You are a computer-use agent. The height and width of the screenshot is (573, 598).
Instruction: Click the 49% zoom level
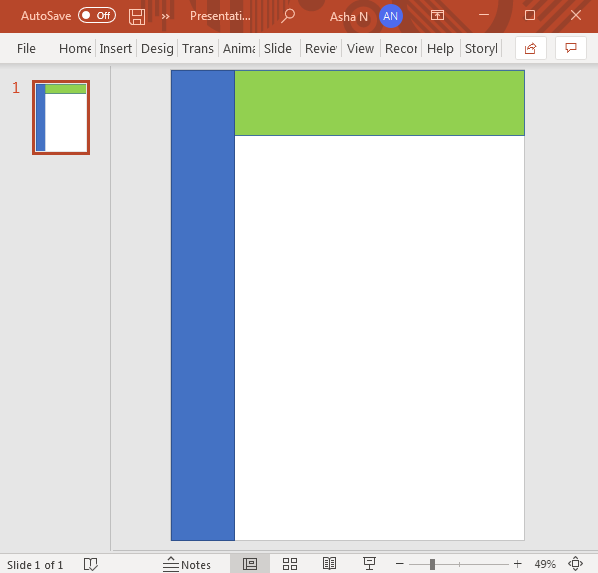click(x=545, y=564)
